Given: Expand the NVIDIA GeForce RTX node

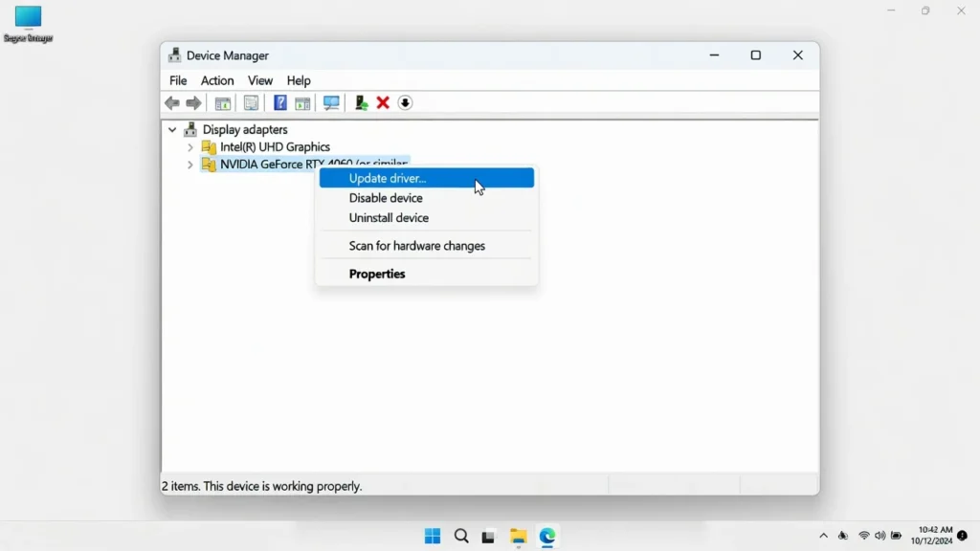Looking at the screenshot, I should pos(190,165).
